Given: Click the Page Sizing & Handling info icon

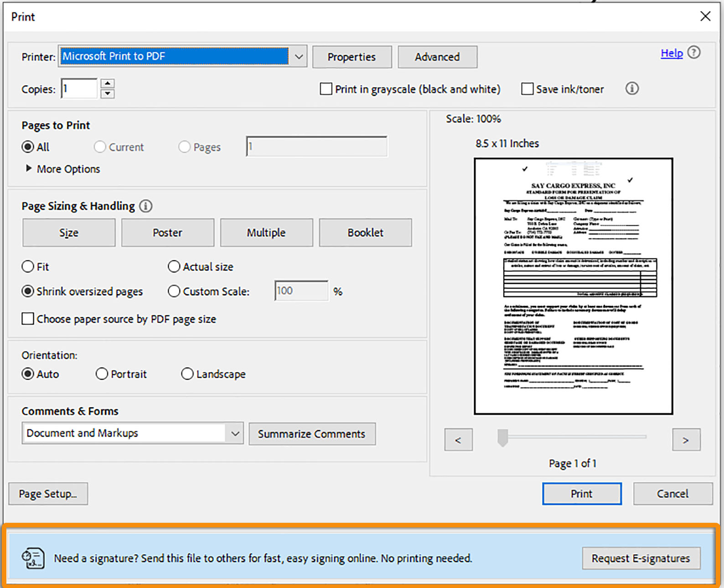Looking at the screenshot, I should pyautogui.click(x=145, y=206).
